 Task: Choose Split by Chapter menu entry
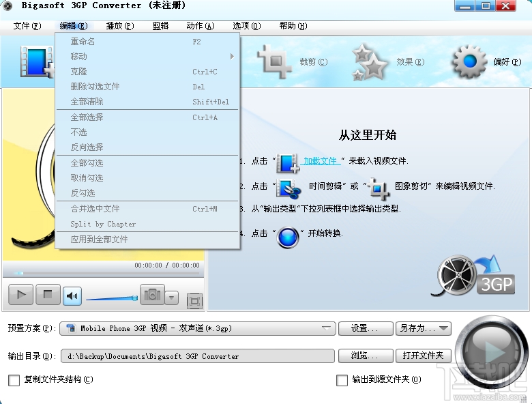[147, 224]
